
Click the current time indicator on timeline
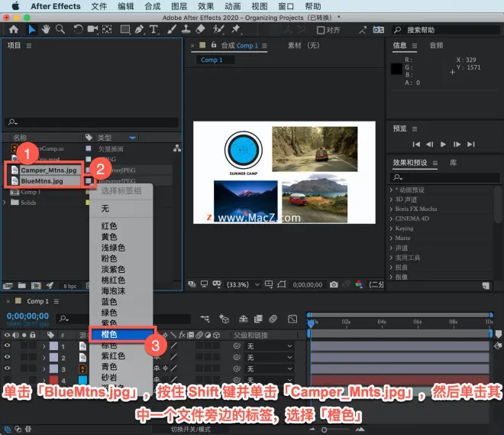[311, 323]
